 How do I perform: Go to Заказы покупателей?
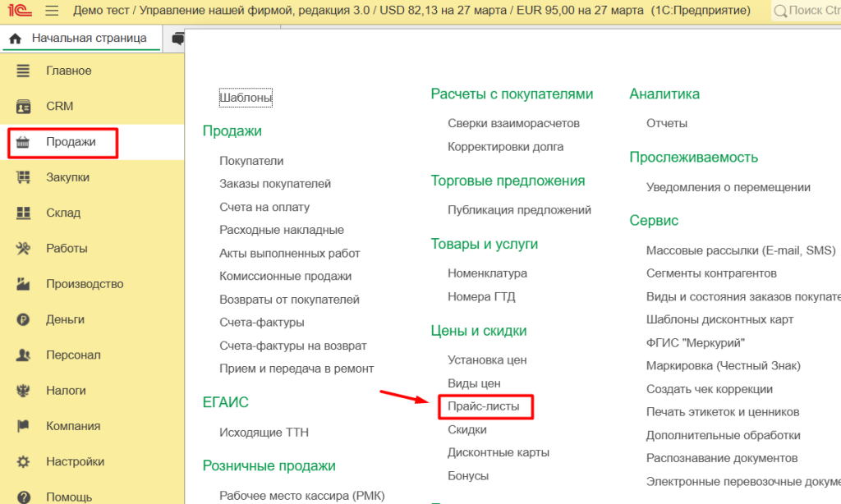point(275,184)
